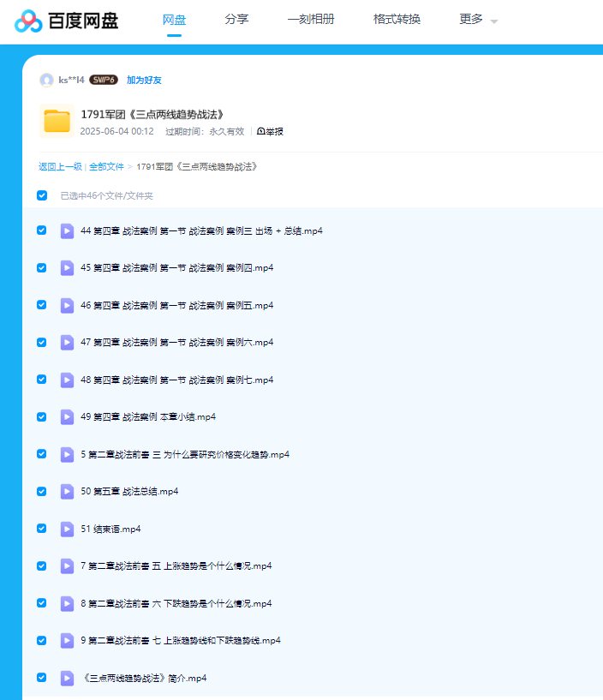Uncheck the 45 案例四.mp4 checkbox

click(42, 267)
